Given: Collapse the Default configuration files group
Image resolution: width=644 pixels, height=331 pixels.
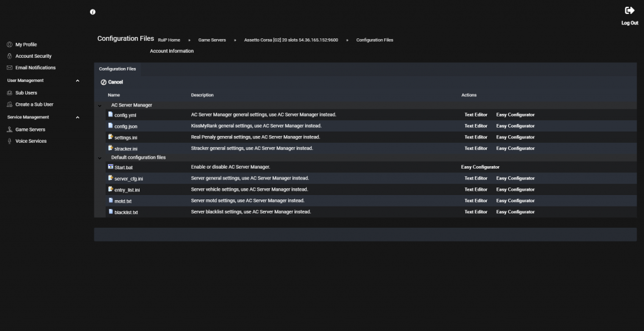Looking at the screenshot, I should point(99,158).
